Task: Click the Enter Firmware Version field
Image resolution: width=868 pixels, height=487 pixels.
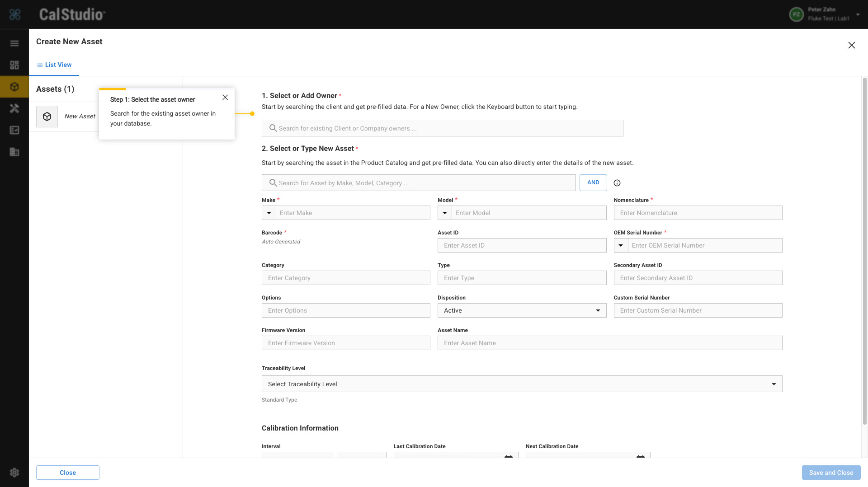Action: (x=346, y=343)
